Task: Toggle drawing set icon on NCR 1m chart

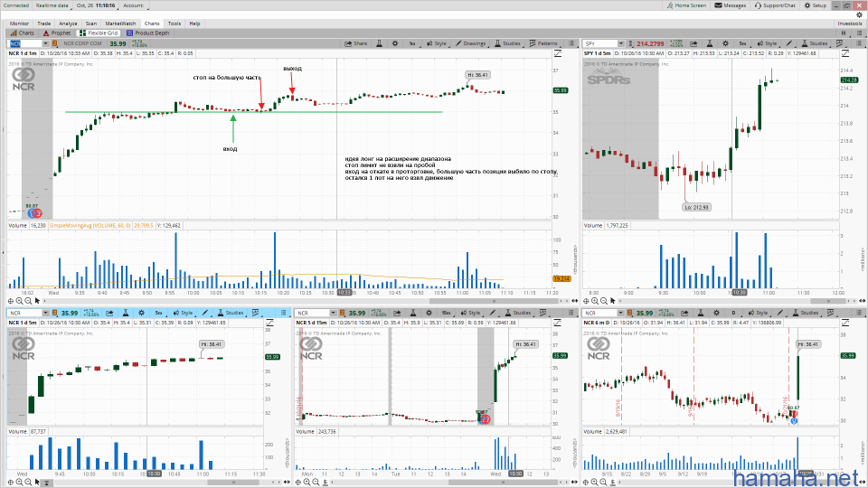Action: [x=558, y=53]
